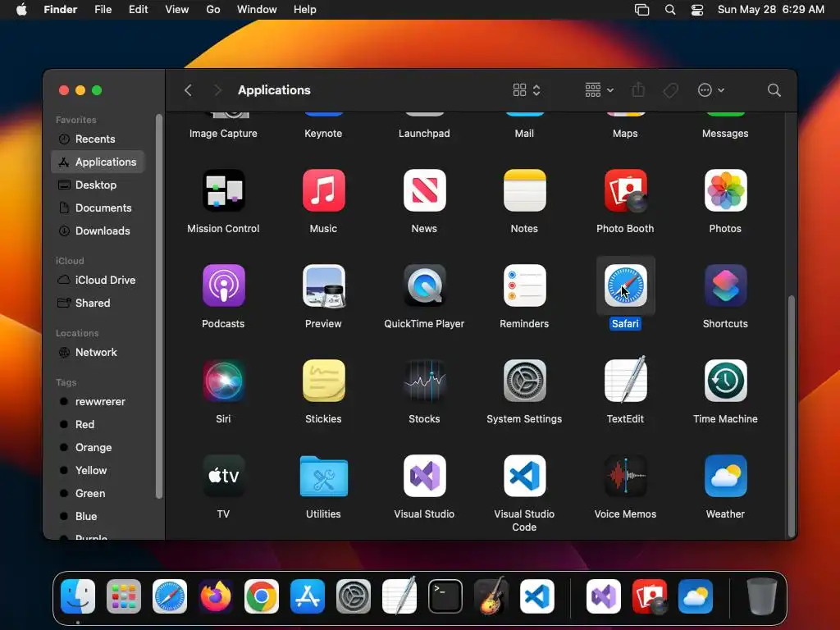Select the Stocks app icon
The image size is (840, 630).
(424, 381)
